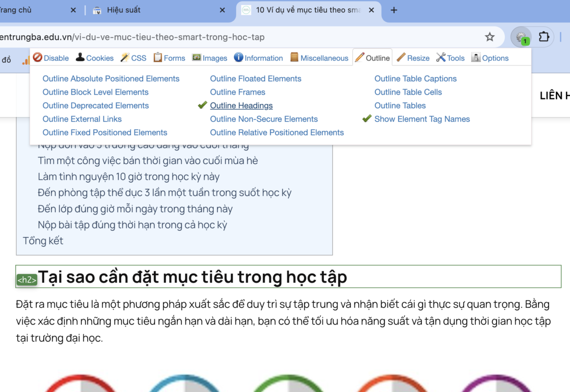Open the Cookies menu tab

tap(95, 58)
